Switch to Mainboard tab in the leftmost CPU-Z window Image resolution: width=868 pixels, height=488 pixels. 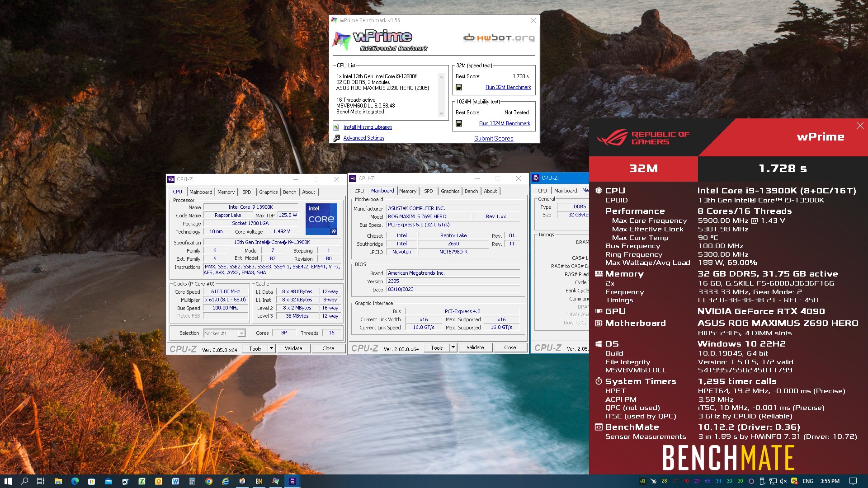(x=201, y=192)
